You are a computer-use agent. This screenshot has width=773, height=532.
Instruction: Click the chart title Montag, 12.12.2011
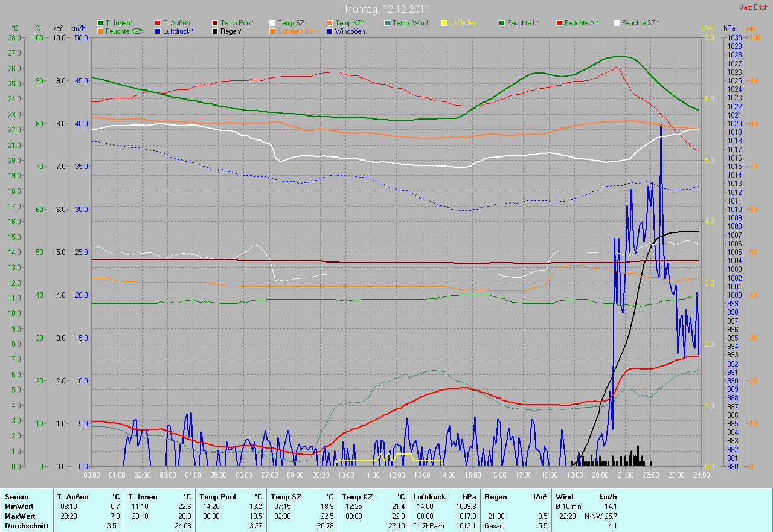click(x=386, y=10)
